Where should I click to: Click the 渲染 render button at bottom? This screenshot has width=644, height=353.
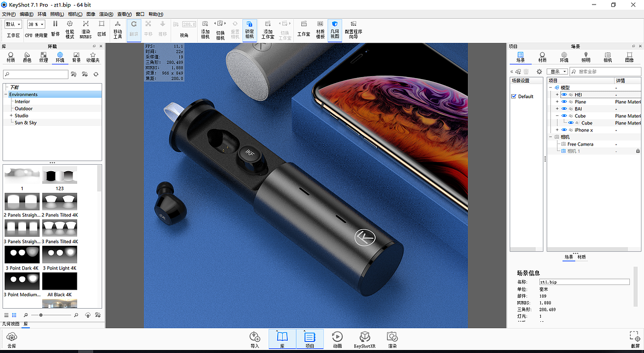[392, 339]
